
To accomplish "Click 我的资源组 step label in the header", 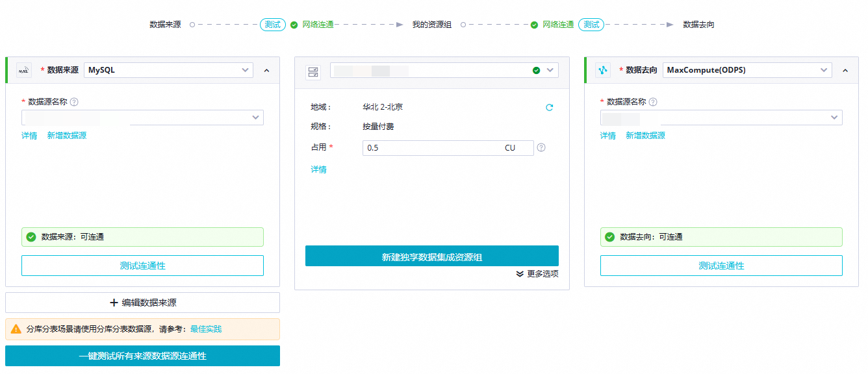I will pos(432,25).
